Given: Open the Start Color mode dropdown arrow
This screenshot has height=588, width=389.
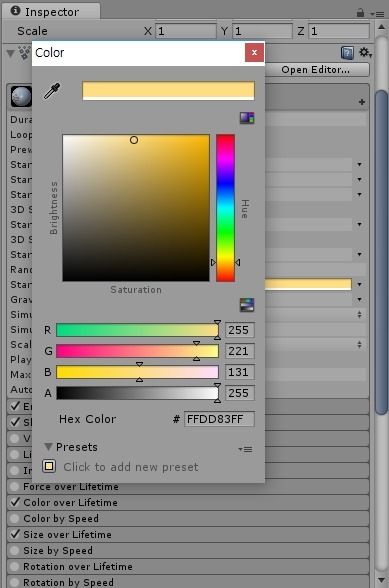Looking at the screenshot, I should click(359, 284).
